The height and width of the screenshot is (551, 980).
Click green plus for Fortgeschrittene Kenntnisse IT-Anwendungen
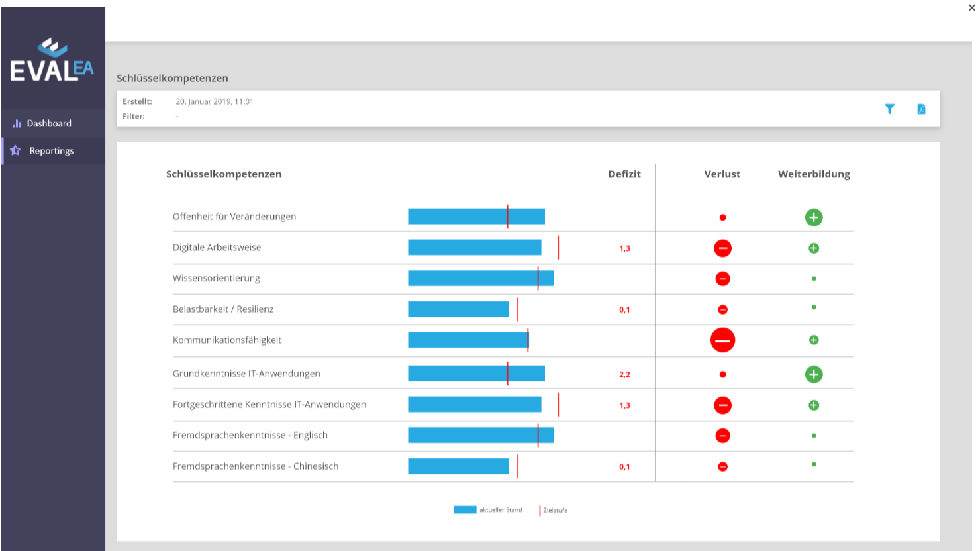tap(814, 405)
